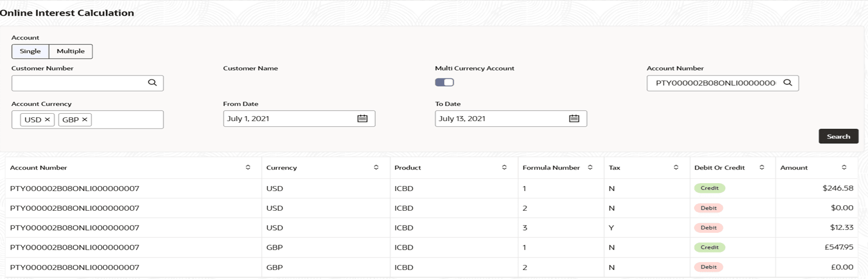Sort table by Product column
Screen dimensions: 868x279
504,167
